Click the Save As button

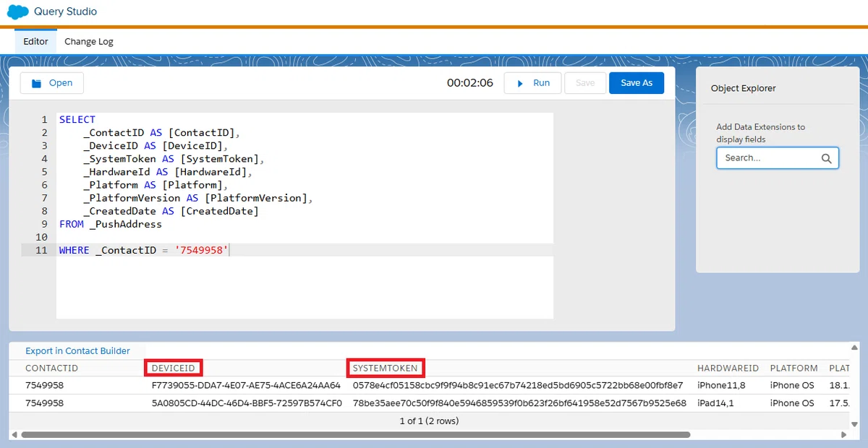pyautogui.click(x=637, y=83)
